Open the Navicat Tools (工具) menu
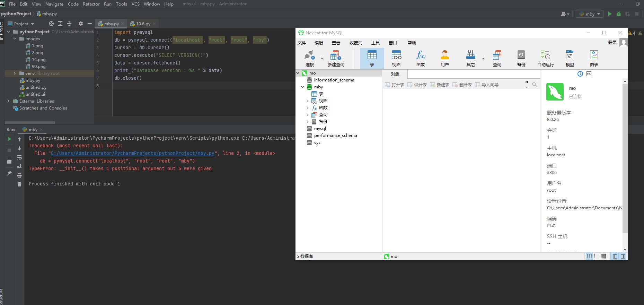 click(x=376, y=43)
